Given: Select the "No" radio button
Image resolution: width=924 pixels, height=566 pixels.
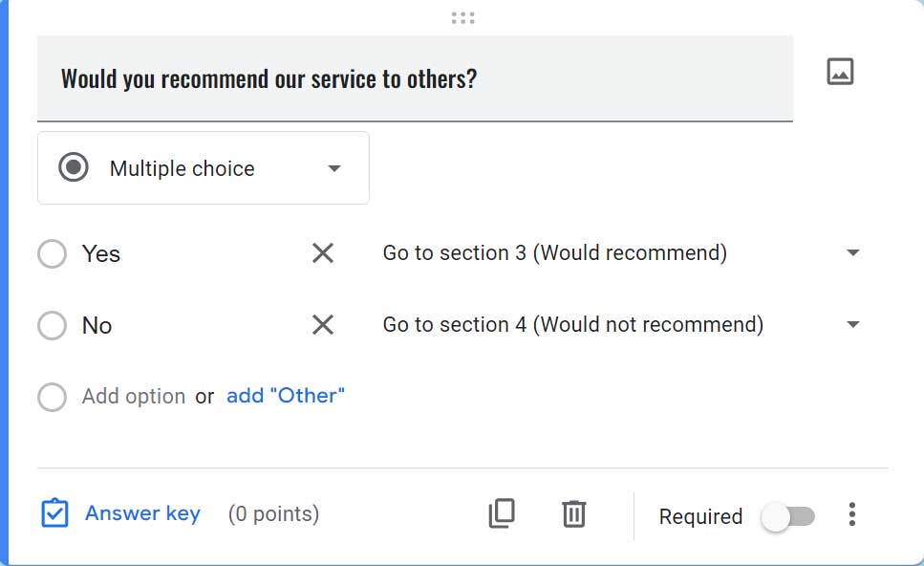Looking at the screenshot, I should pyautogui.click(x=53, y=324).
